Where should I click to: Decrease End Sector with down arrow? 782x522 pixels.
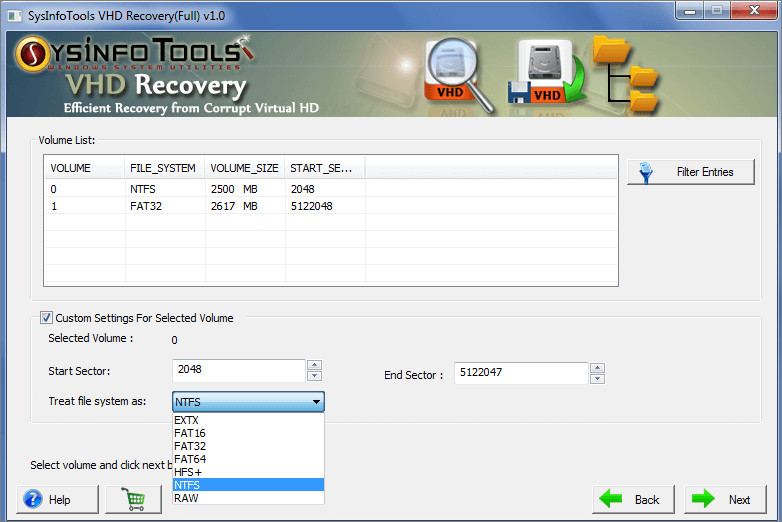(597, 379)
